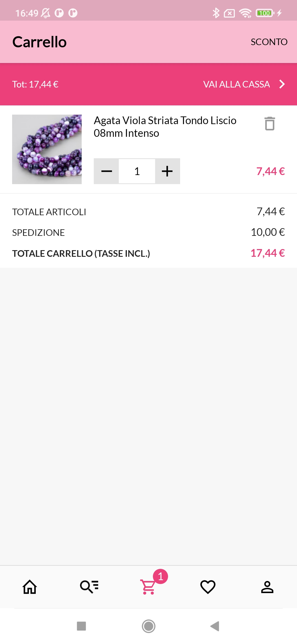
Task: Open the account profile tab
Action: (267, 587)
